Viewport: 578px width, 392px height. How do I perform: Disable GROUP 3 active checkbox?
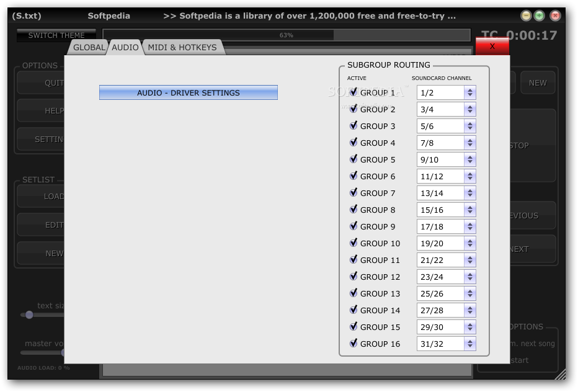pos(353,126)
